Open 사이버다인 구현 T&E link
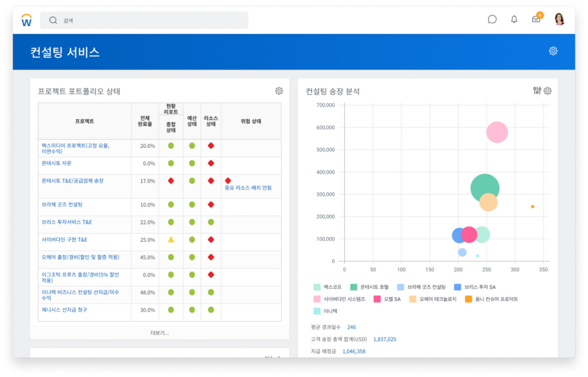Screen dimensions: 588x377 64,240
